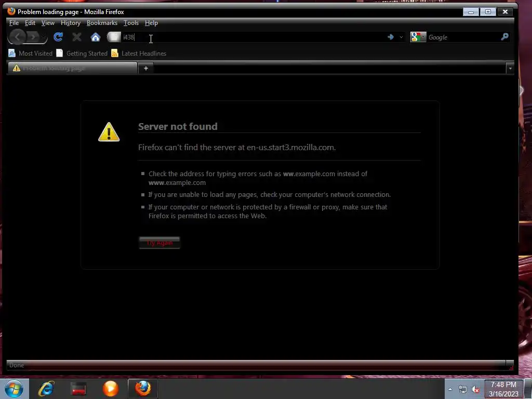
Task: Open the View menu
Action: (48, 23)
